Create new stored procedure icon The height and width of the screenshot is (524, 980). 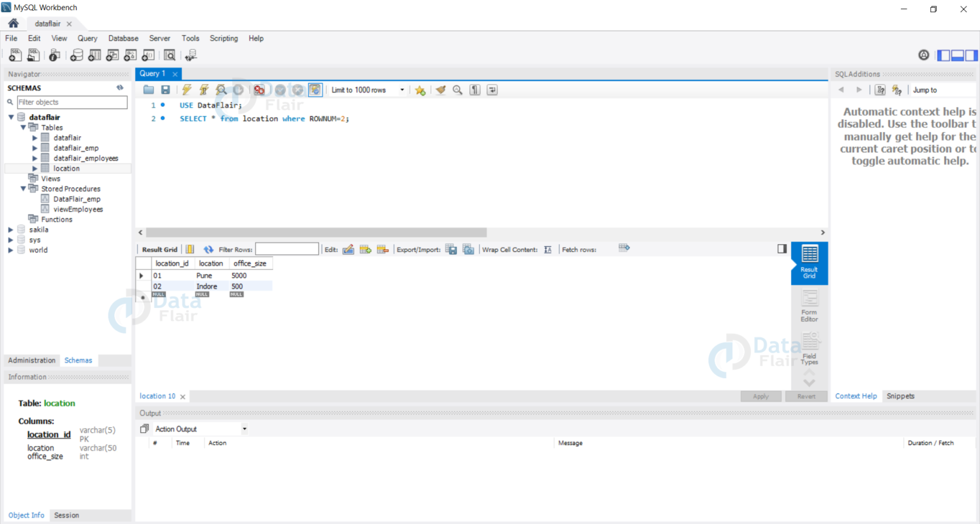pyautogui.click(x=130, y=55)
